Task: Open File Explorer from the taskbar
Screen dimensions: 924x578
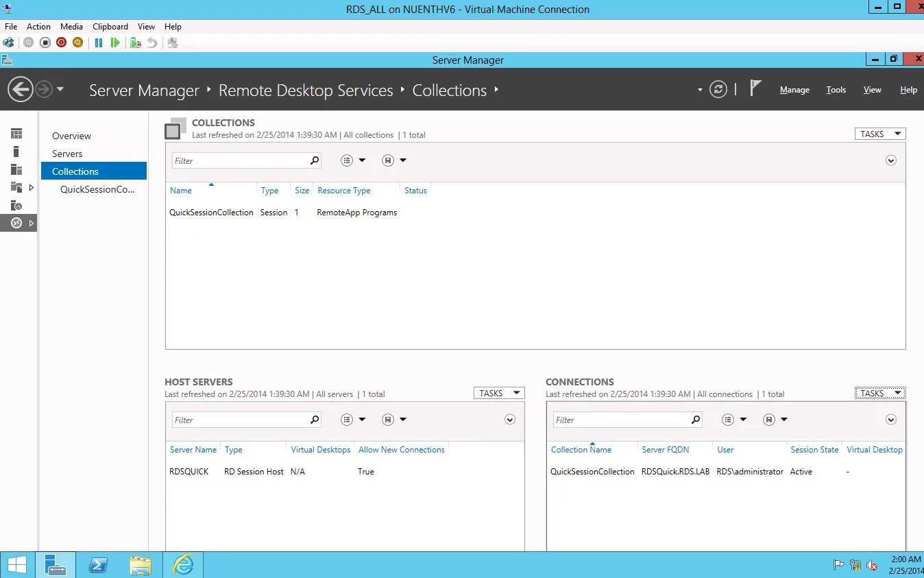Action: (x=141, y=565)
